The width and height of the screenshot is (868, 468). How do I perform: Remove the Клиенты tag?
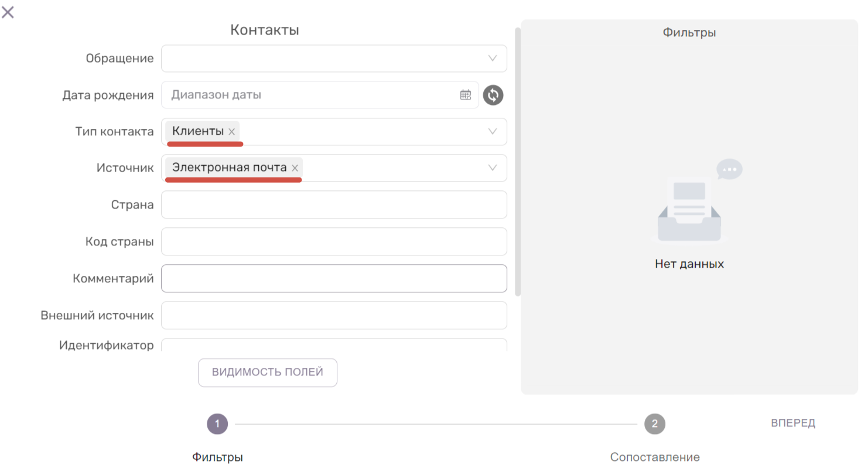[232, 132]
